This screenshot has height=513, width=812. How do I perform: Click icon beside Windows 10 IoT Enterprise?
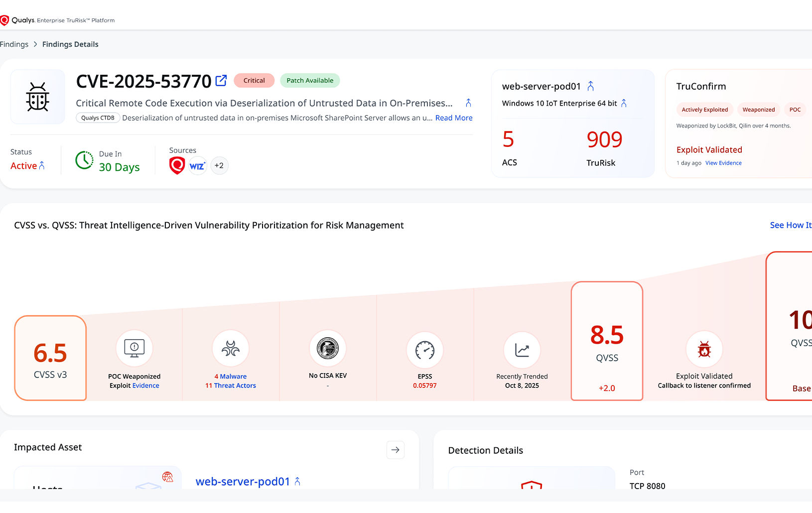pos(624,103)
